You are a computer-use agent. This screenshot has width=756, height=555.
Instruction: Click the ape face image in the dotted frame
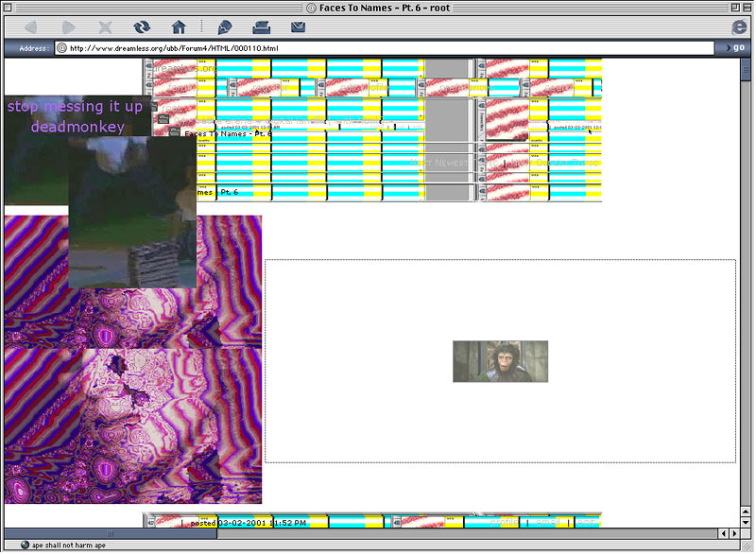[x=500, y=361]
